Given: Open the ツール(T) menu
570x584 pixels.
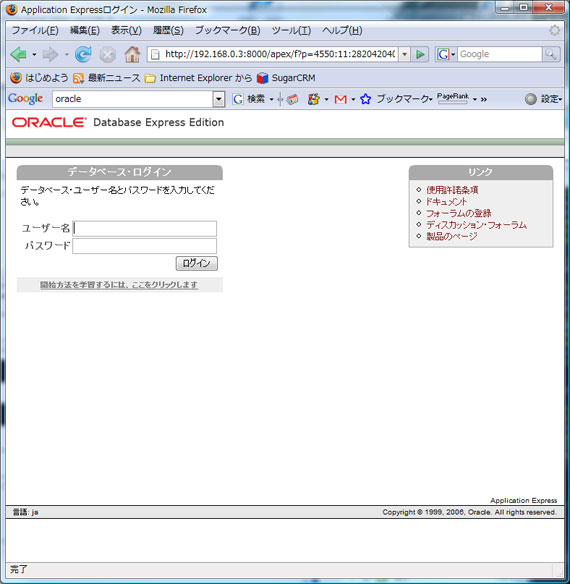Looking at the screenshot, I should point(291,31).
